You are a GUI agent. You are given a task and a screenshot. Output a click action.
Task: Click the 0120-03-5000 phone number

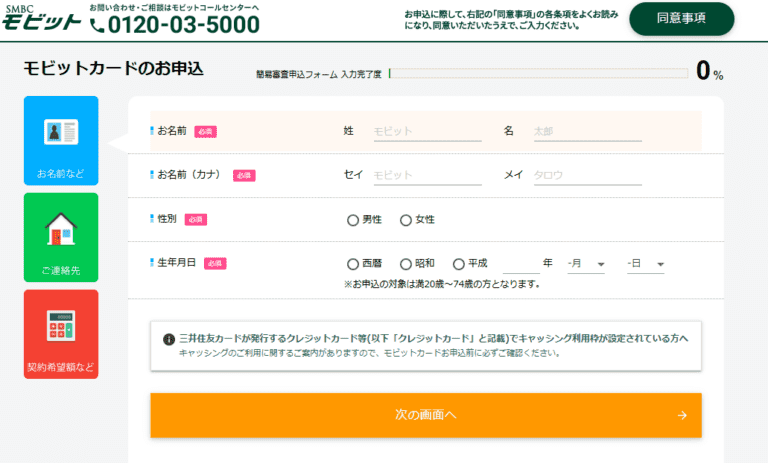(184, 25)
